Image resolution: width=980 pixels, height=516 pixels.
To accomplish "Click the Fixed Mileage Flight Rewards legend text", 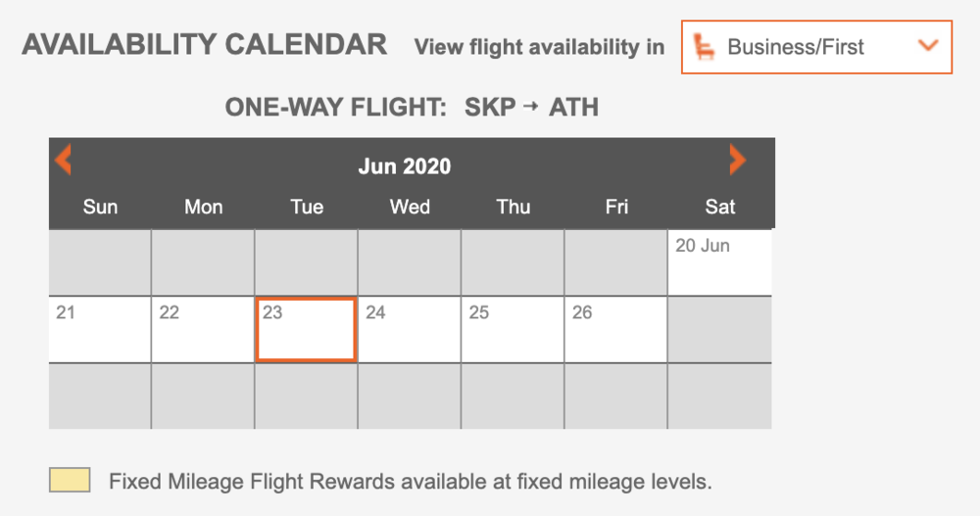I will tap(410, 481).
